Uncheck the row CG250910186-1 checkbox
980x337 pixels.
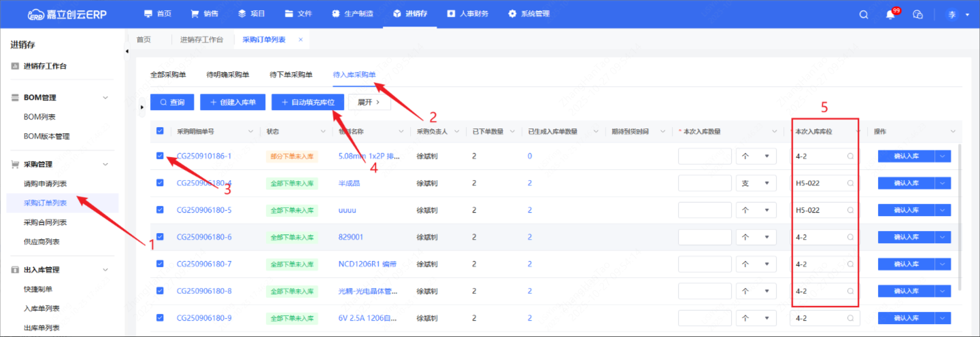(x=160, y=156)
